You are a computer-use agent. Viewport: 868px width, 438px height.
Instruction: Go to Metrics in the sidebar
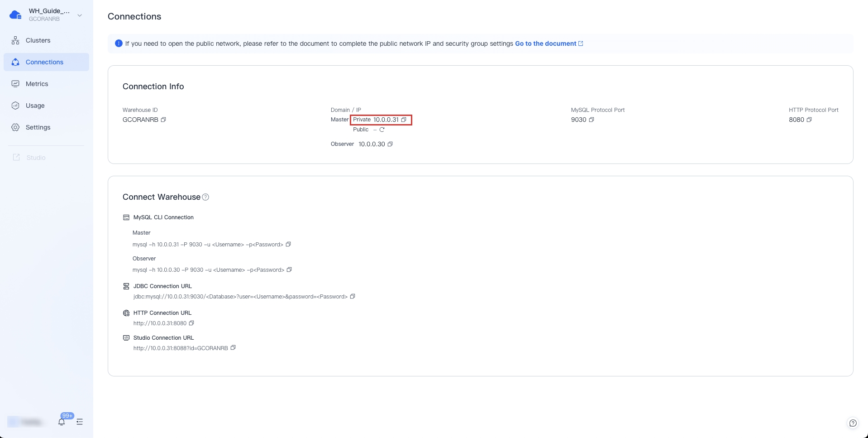[37, 84]
